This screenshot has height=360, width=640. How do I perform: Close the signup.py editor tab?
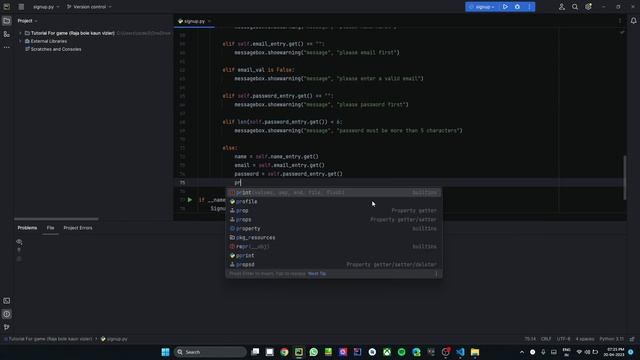[209, 21]
